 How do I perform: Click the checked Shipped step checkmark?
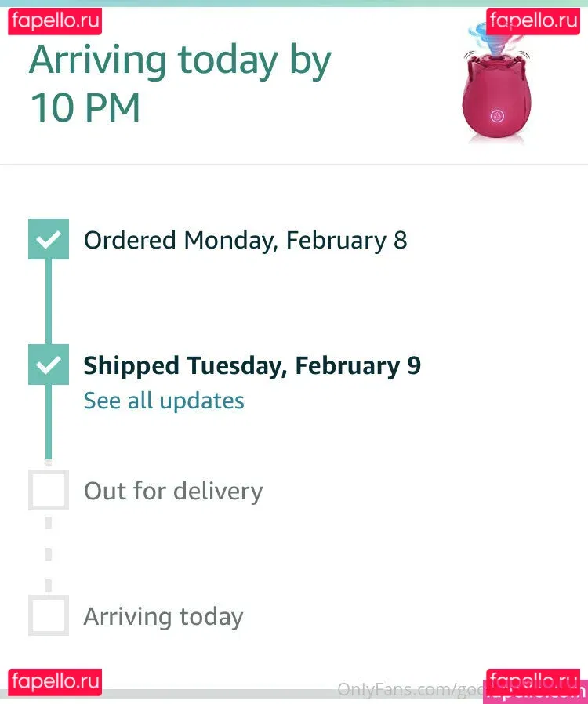[x=49, y=365]
